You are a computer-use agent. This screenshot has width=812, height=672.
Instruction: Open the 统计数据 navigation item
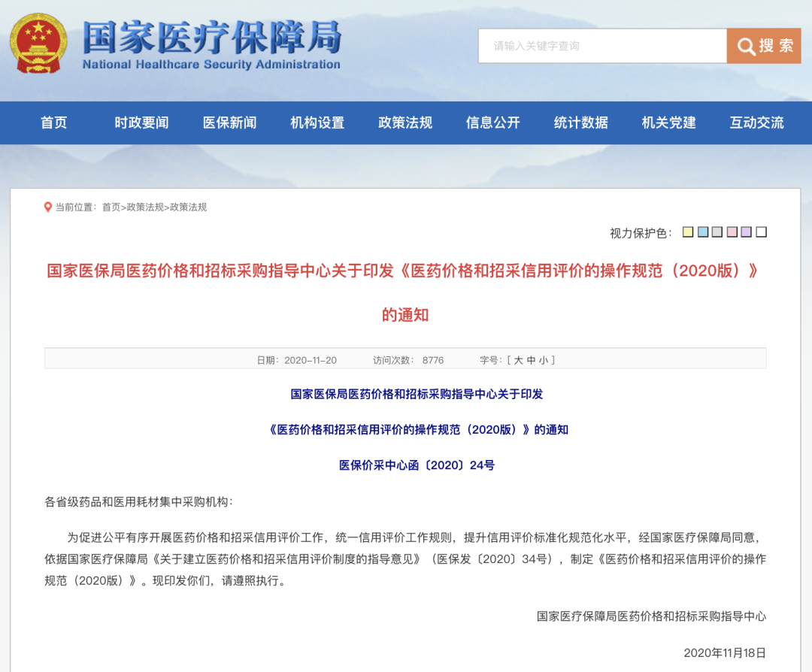click(581, 123)
